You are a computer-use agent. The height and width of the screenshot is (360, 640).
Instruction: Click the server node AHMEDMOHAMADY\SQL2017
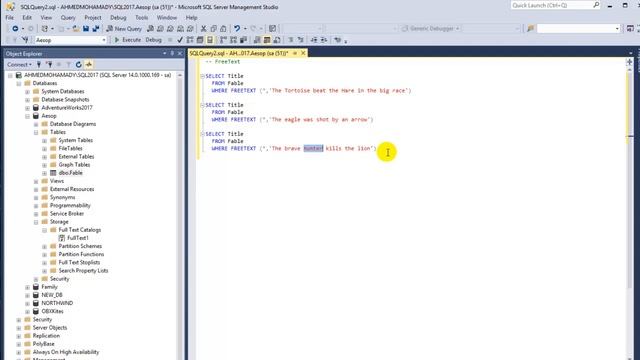(97, 75)
